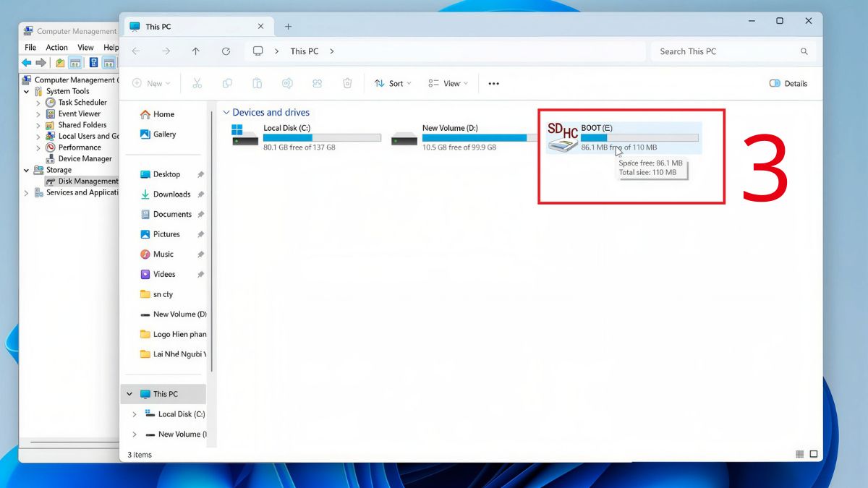This screenshot has height=488, width=868.
Task: Click the Search This PC field
Action: point(733,51)
